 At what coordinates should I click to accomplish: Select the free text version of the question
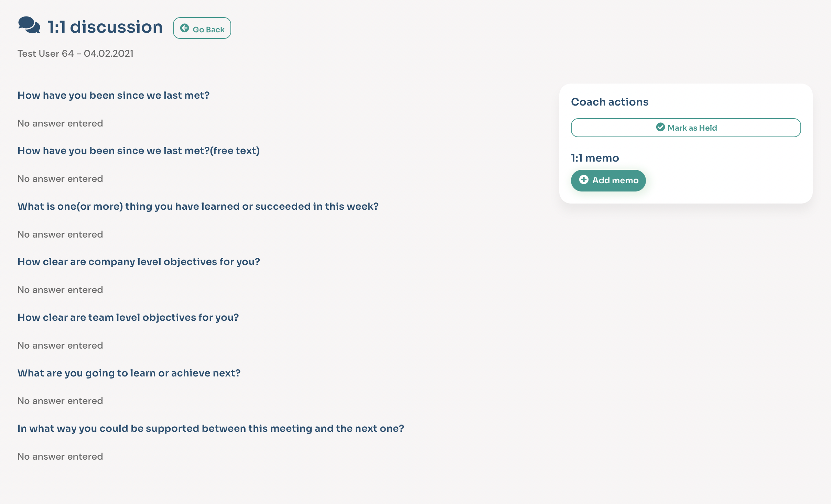pyautogui.click(x=139, y=151)
